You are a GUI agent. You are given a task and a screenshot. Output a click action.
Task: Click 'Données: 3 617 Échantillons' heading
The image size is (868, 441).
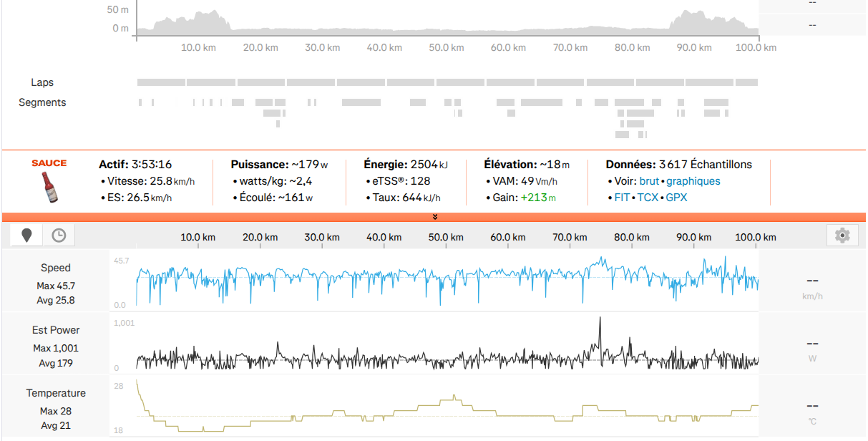(x=679, y=165)
